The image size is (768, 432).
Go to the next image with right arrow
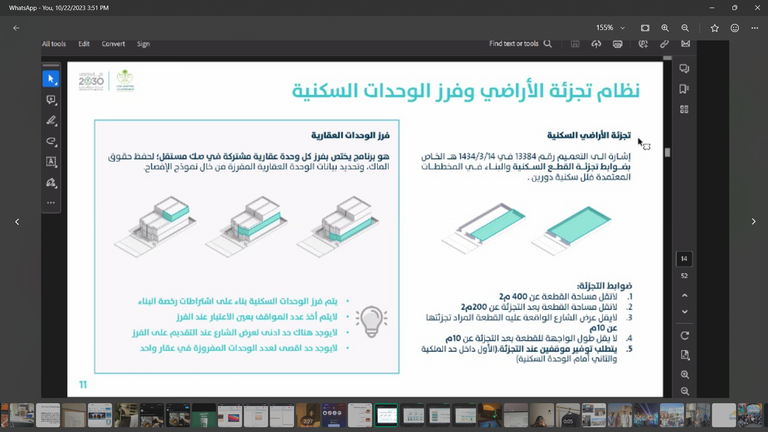753,222
